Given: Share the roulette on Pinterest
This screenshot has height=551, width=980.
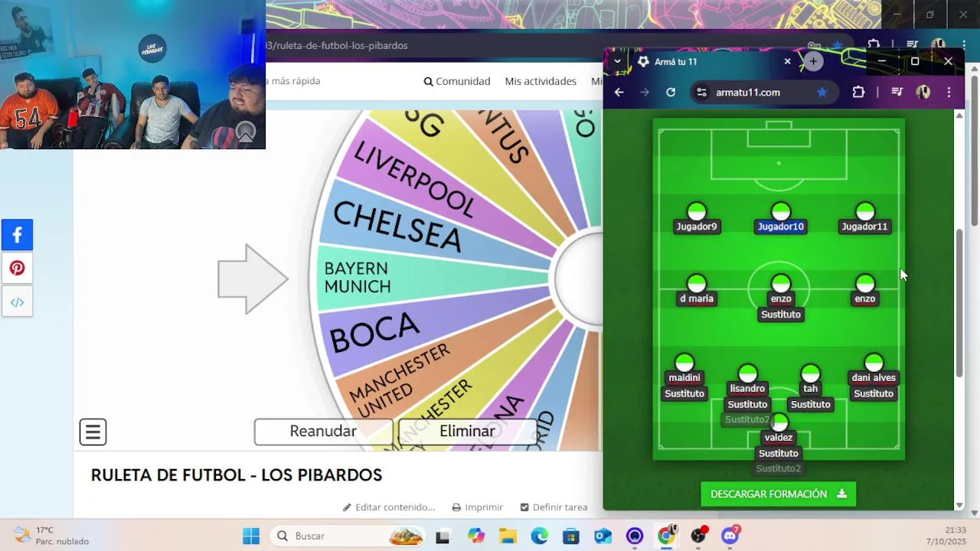Looking at the screenshot, I should [x=17, y=269].
